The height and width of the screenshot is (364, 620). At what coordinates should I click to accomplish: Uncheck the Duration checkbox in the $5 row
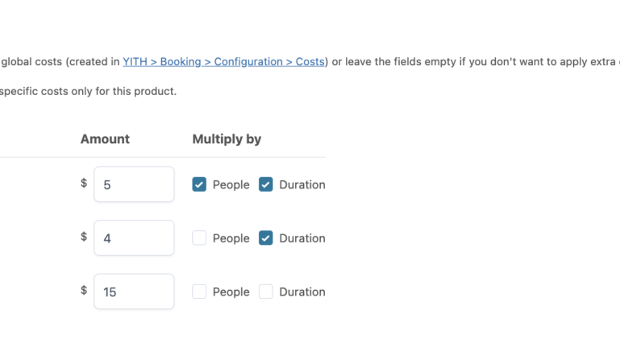point(266,184)
